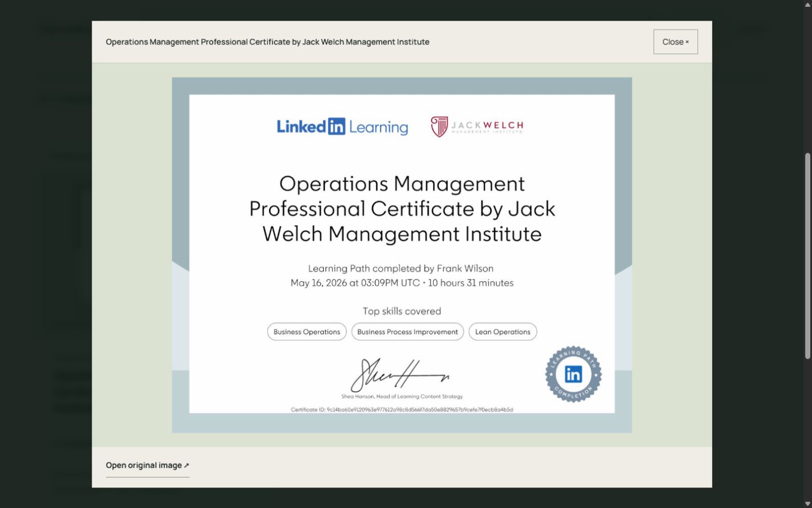
Task: Click the Certificate ID line
Action: click(x=402, y=409)
